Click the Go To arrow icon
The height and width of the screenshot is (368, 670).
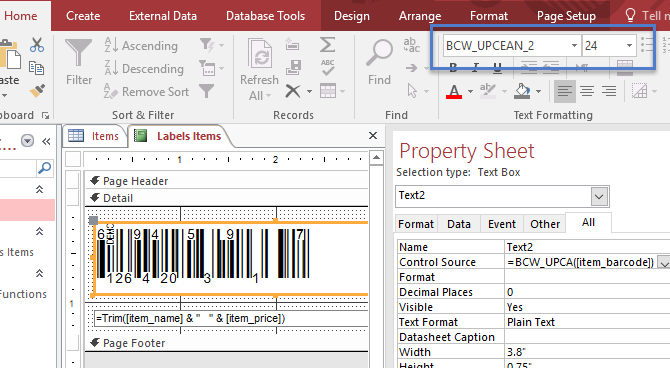412,68
